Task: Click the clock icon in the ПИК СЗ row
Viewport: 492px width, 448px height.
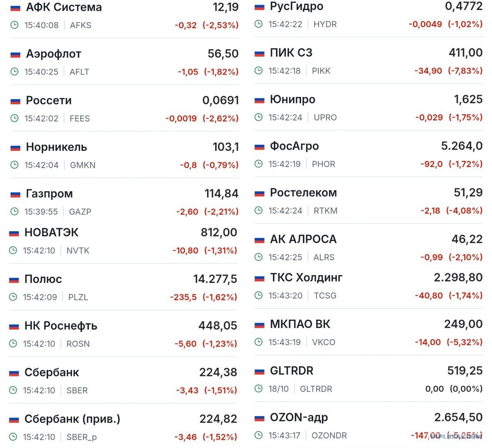Action: pyautogui.click(x=258, y=70)
